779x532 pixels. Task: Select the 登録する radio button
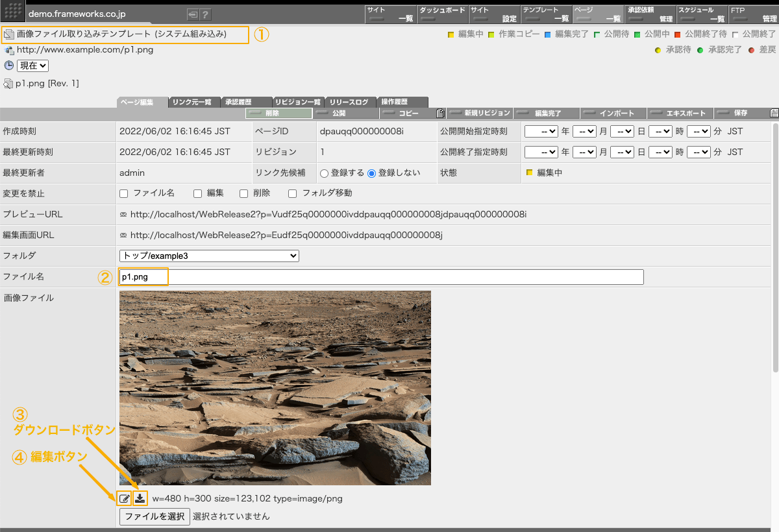pyautogui.click(x=324, y=173)
